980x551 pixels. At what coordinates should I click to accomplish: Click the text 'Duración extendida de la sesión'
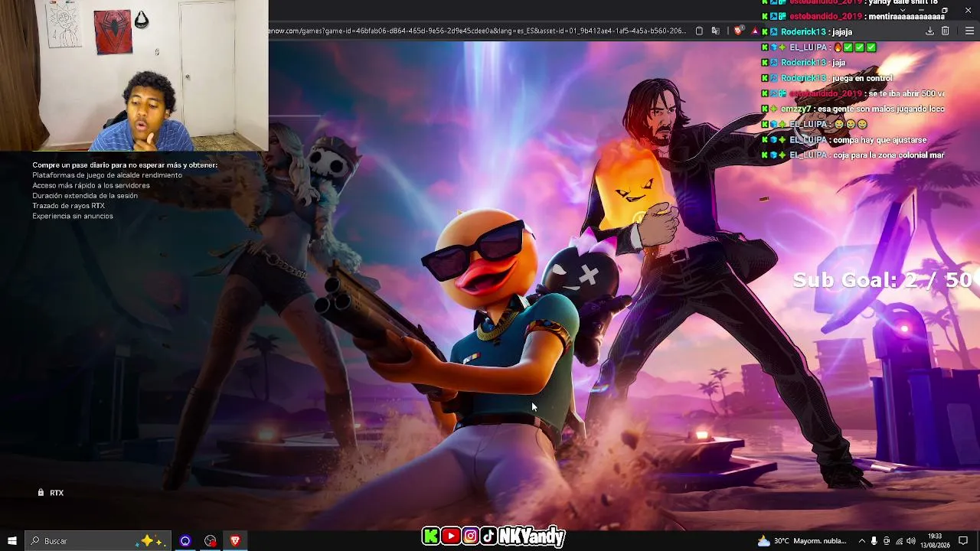(85, 196)
